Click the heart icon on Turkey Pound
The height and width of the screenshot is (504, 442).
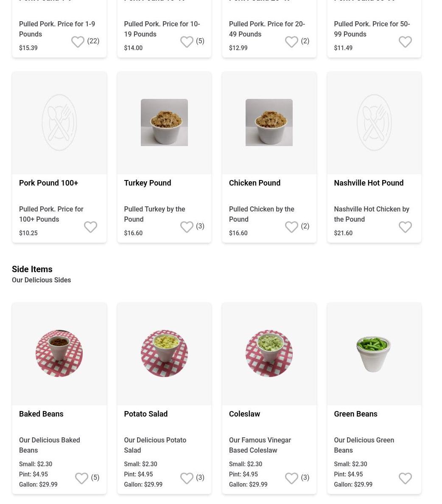click(x=187, y=227)
